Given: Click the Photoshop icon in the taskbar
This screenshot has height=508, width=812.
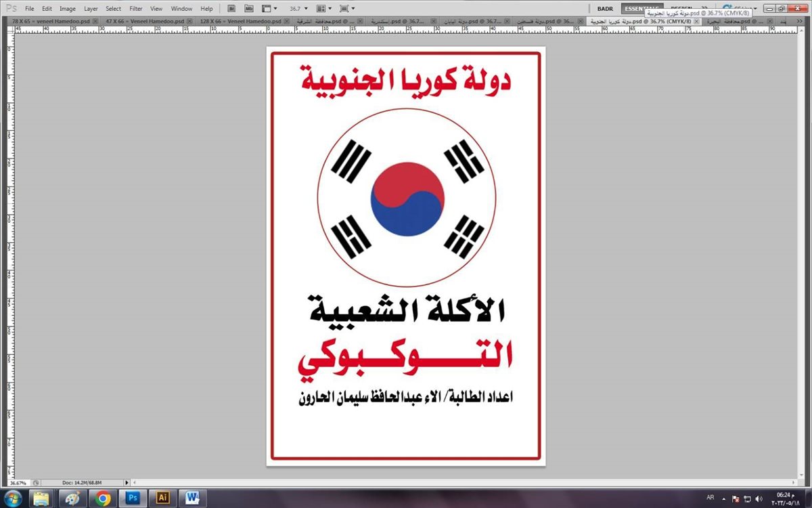Looking at the screenshot, I should tap(133, 498).
